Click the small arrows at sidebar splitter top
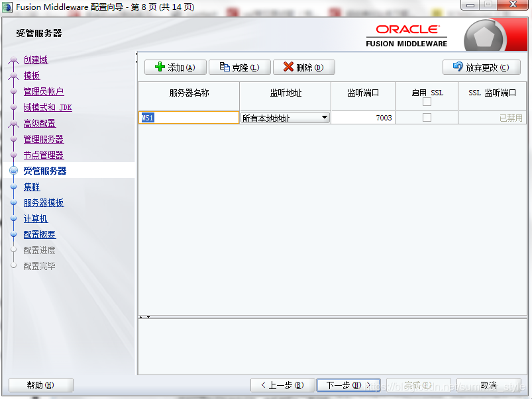 (136, 58)
